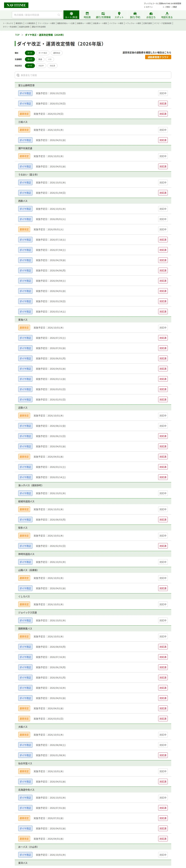Filter status by 対応済

click(52, 66)
